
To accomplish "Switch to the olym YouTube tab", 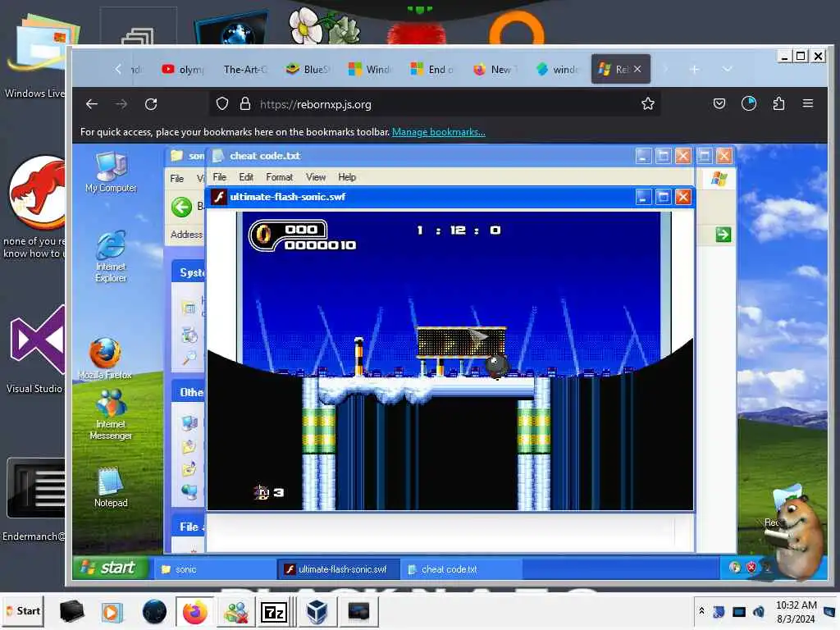I will [183, 69].
